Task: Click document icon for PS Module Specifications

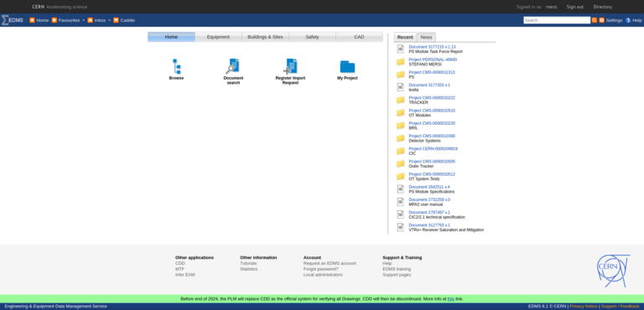Action: [x=401, y=189]
